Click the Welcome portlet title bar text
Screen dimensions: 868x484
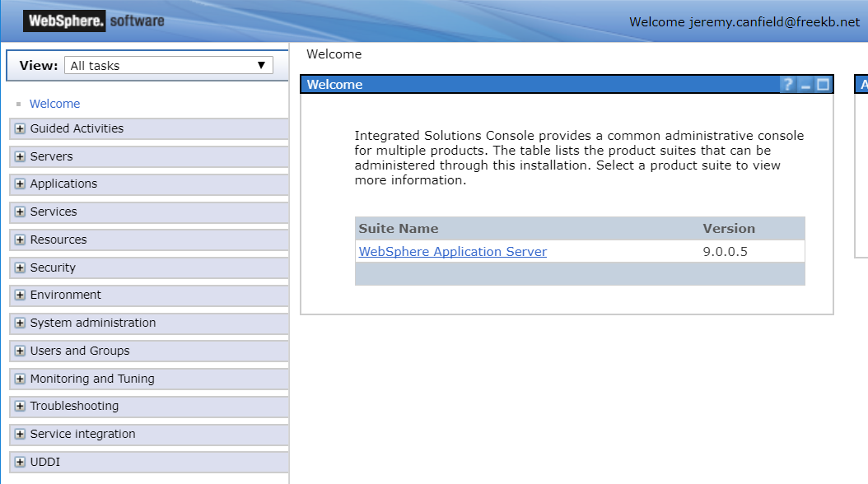tap(335, 85)
